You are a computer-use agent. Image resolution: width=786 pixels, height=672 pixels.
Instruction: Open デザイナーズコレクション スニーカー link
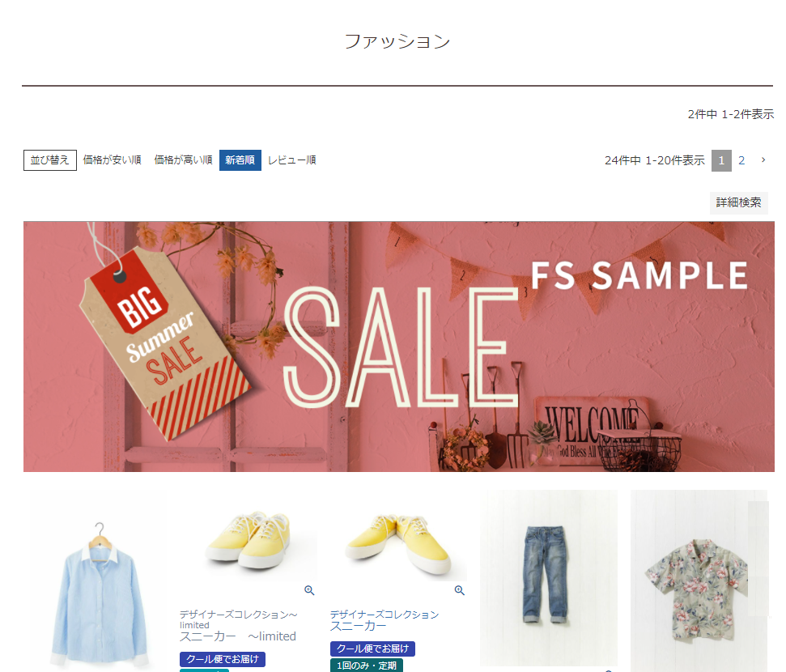pyautogui.click(x=384, y=620)
